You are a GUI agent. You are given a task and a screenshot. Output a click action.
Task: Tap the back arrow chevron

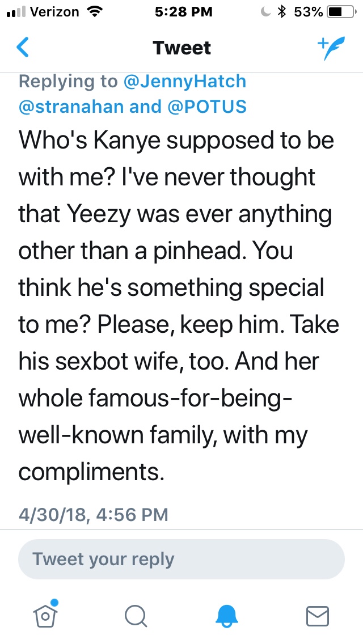(x=23, y=48)
